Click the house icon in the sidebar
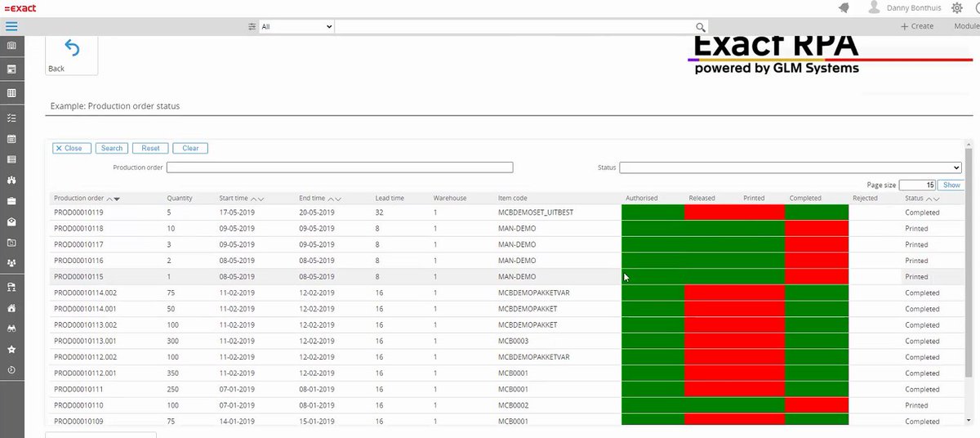The height and width of the screenshot is (438, 980). click(11, 308)
